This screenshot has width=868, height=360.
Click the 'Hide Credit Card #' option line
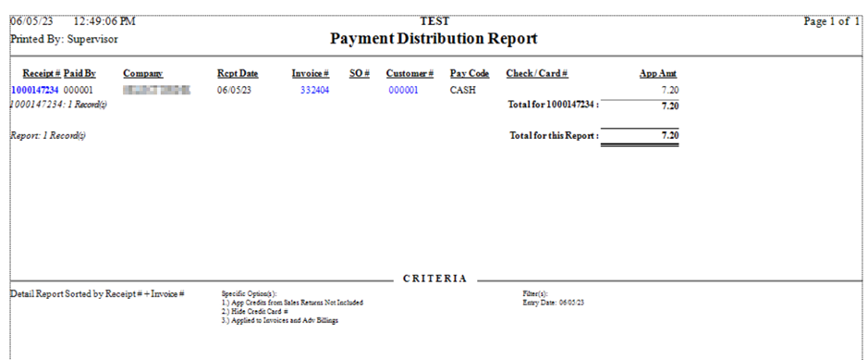point(254,312)
